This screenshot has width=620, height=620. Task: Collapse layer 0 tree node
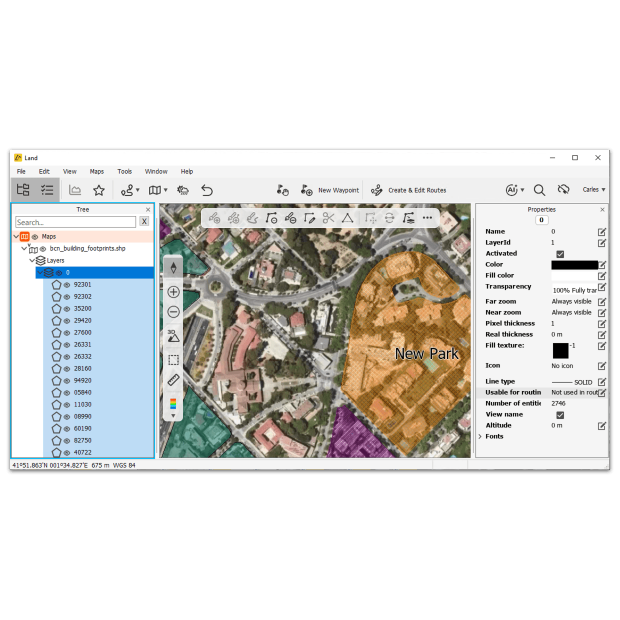point(40,272)
